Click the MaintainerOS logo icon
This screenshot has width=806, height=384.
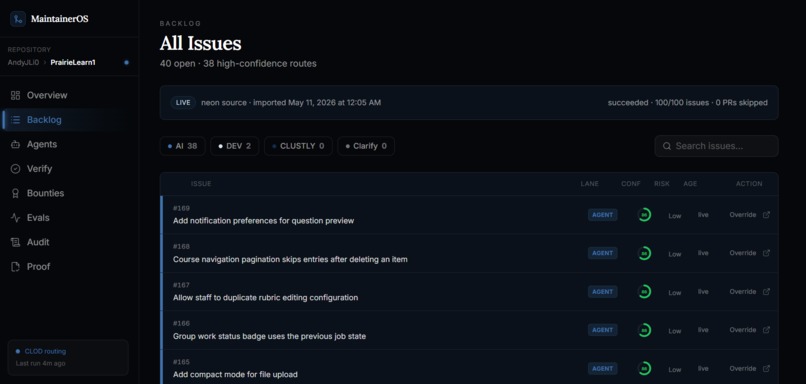click(18, 19)
